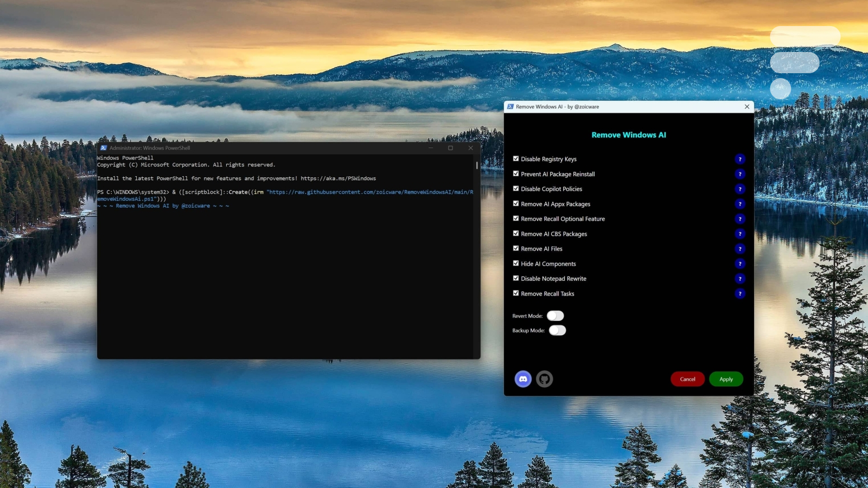Open the Discord icon in the tool window
The width and height of the screenshot is (868, 488).
pyautogui.click(x=522, y=379)
